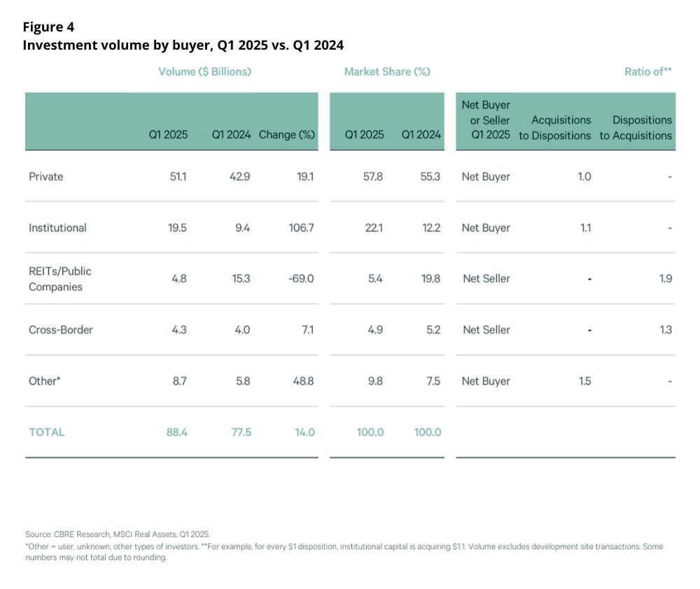Click the Market Share (%) group header

(387, 71)
